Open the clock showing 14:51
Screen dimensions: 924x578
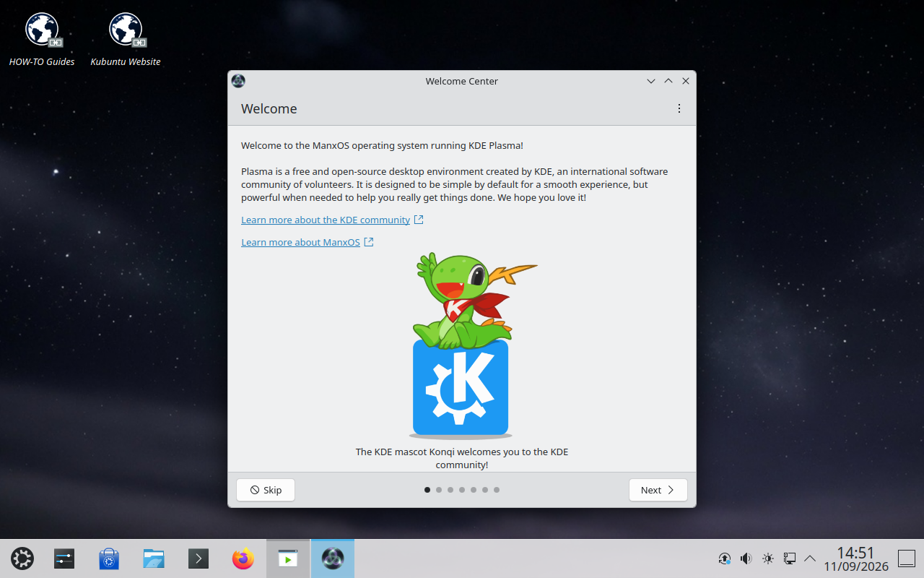(x=856, y=558)
